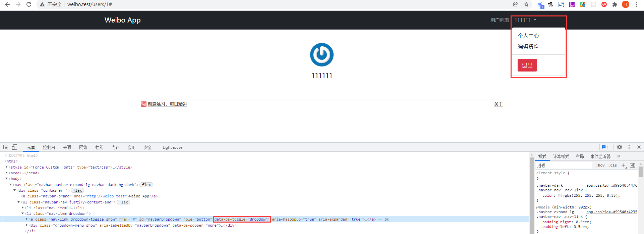
Task: Open the orange q profile avatar
Action: point(626,4)
